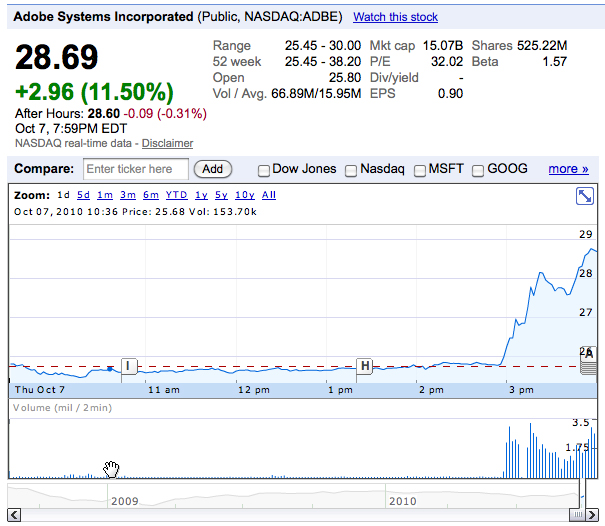Click the left scroll arrow below the chart

point(14,515)
